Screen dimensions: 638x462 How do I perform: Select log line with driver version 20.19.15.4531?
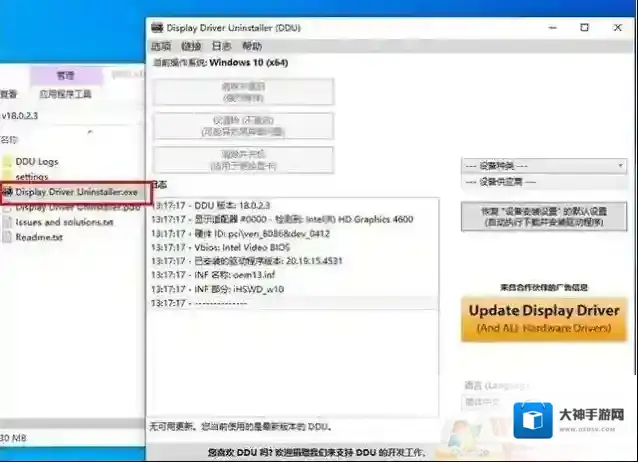(247, 261)
